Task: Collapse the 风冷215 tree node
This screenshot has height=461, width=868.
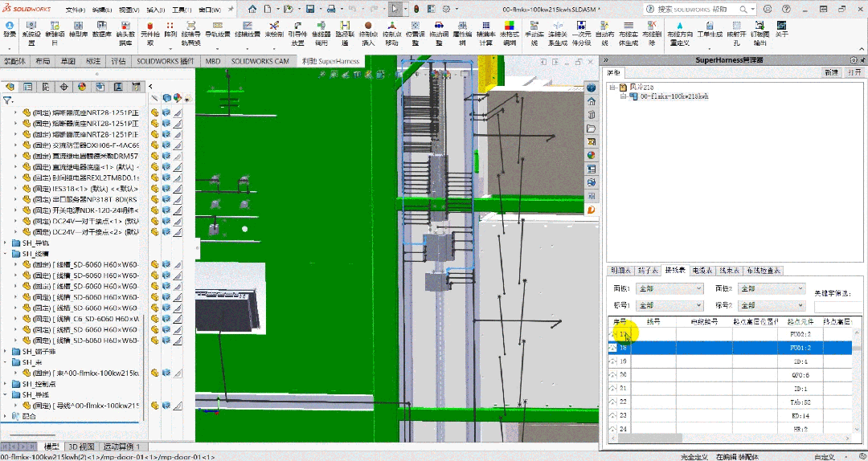Action: point(612,87)
